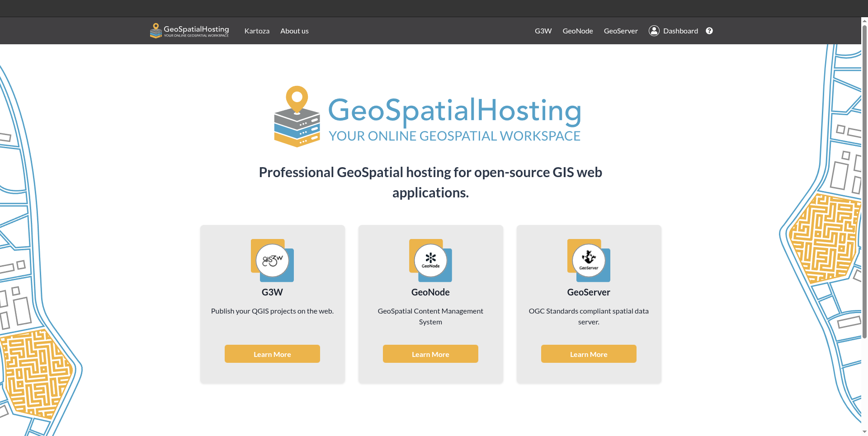
Task: Click the large GeoSpatialHosting server stack logo
Action: tap(297, 117)
